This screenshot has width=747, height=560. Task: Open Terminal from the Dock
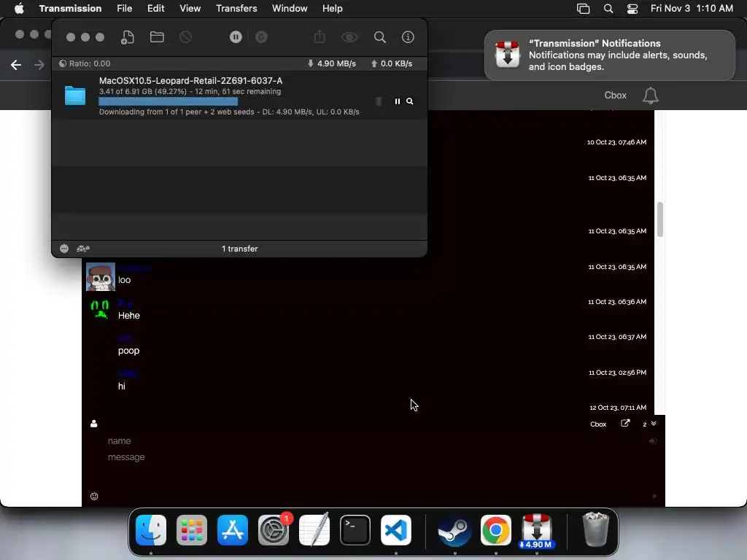pyautogui.click(x=355, y=530)
